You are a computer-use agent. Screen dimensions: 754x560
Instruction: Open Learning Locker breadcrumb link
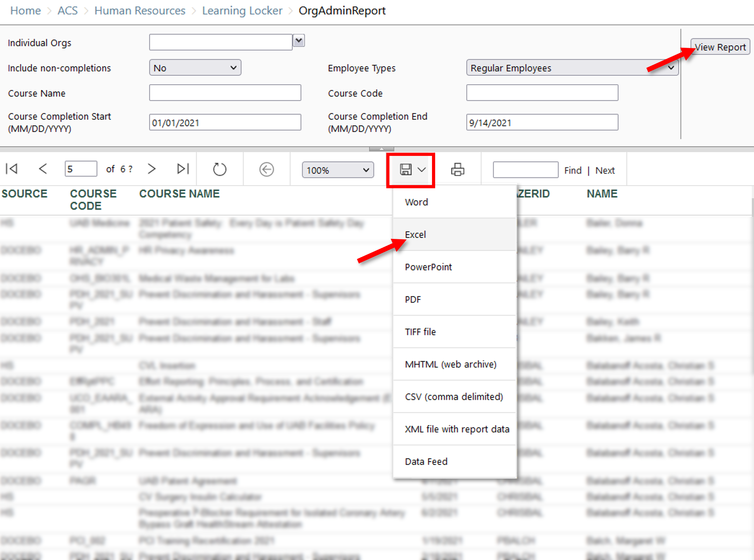click(x=242, y=11)
